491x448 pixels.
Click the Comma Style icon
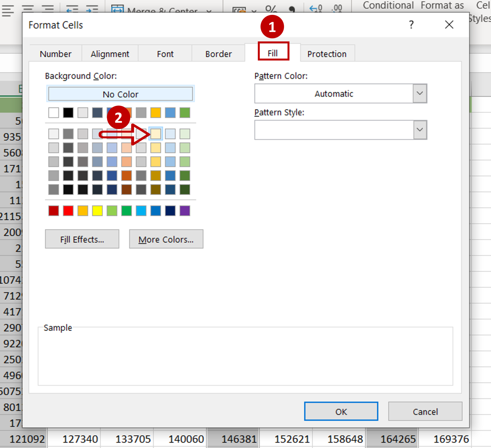click(292, 9)
